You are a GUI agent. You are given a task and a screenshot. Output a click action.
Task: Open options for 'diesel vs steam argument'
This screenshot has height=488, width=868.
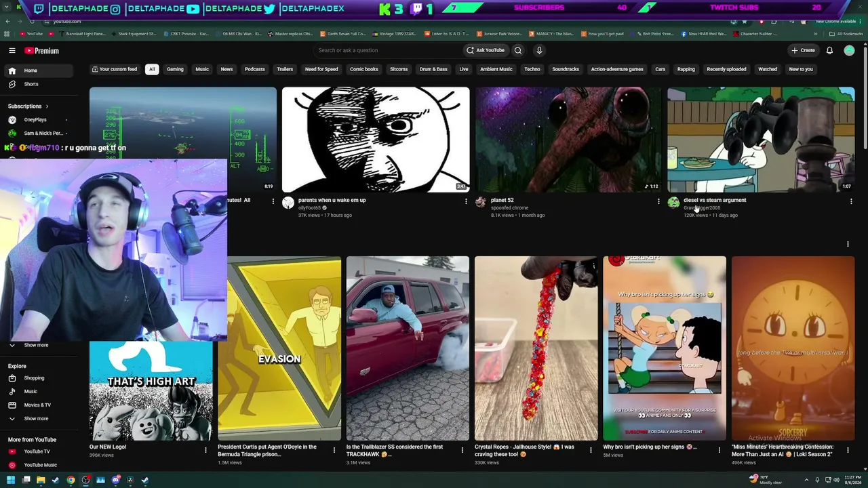click(851, 201)
